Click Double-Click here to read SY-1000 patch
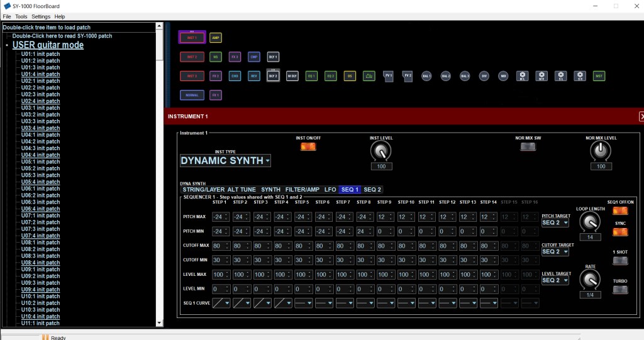The width and height of the screenshot is (644, 340). tap(62, 36)
